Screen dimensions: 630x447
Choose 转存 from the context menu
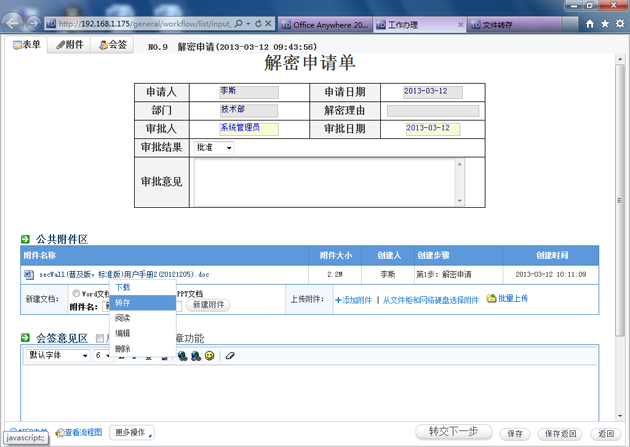[122, 302]
